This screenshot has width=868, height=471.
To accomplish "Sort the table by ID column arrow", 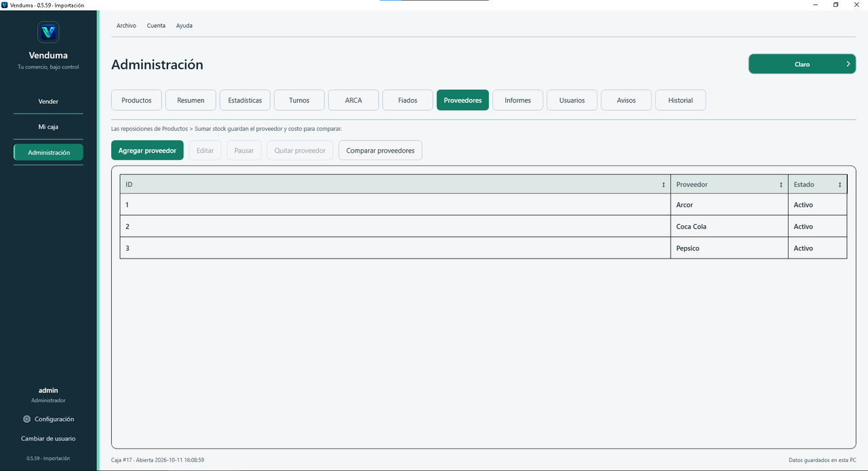I will tap(663, 185).
